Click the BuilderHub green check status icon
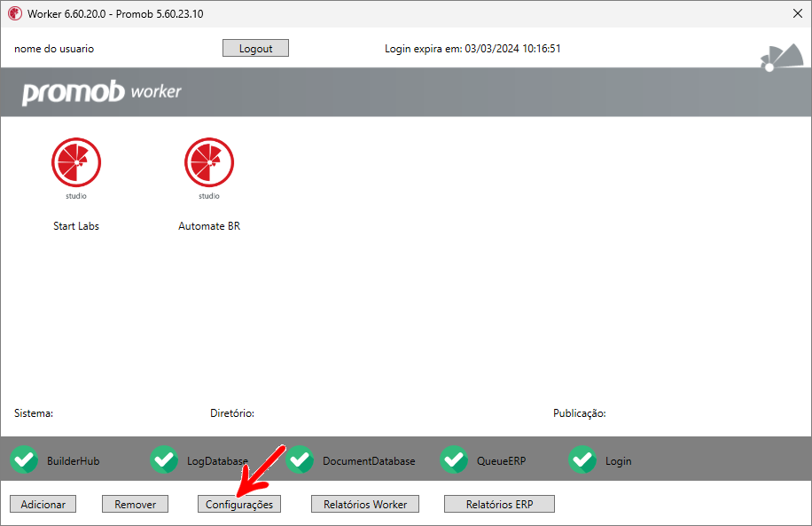This screenshot has height=526, width=812. point(24,459)
